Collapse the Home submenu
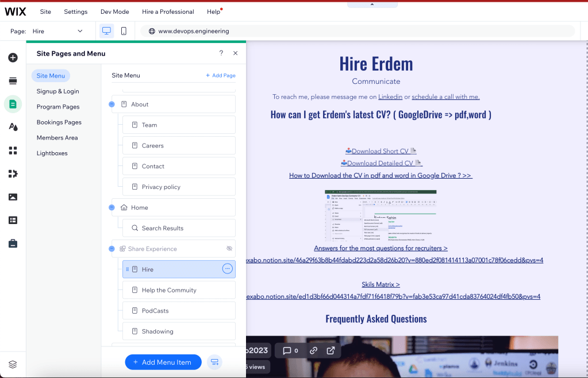This screenshot has width=588, height=378. [x=112, y=207]
